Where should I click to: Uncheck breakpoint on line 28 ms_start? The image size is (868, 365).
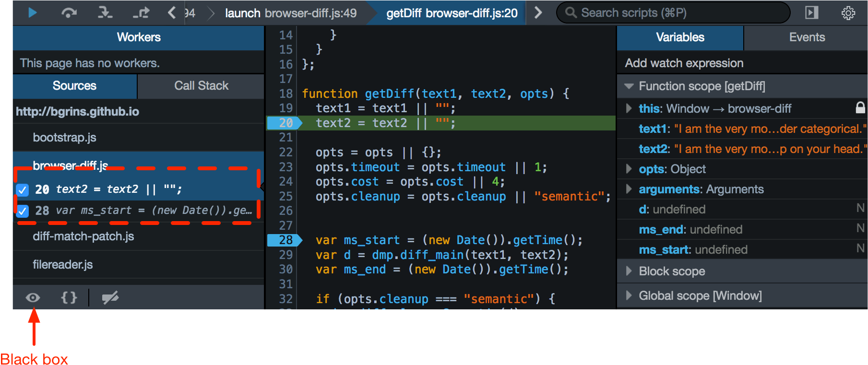[x=23, y=211]
